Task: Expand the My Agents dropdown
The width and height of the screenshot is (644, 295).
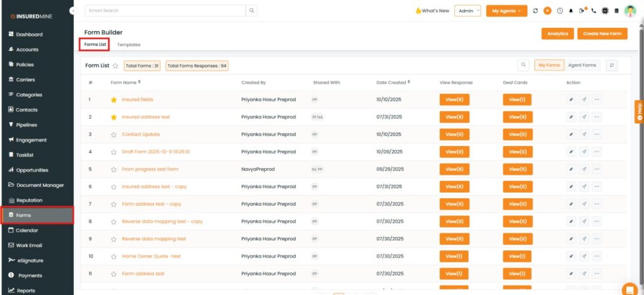Action: (x=506, y=11)
